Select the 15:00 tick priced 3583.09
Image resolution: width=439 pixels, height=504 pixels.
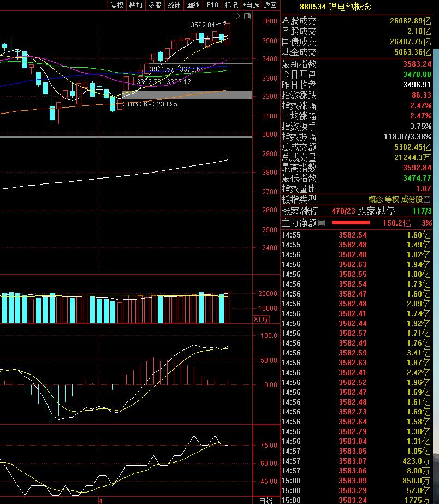tap(356, 481)
